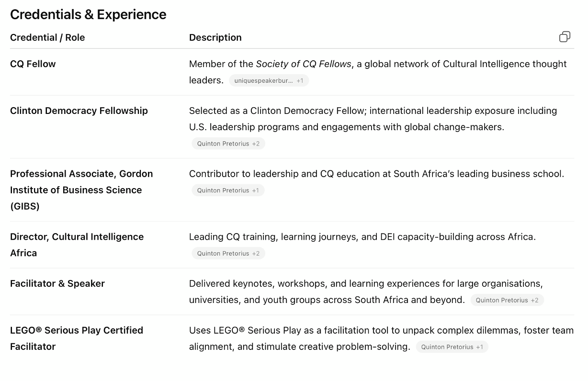Click the Credential / Role column header
The height and width of the screenshot is (381, 588).
point(47,37)
